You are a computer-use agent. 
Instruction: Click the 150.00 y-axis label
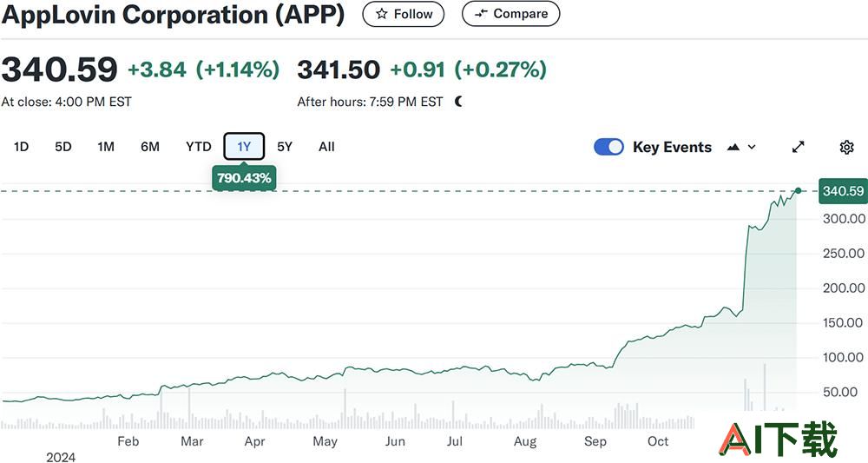(844, 323)
